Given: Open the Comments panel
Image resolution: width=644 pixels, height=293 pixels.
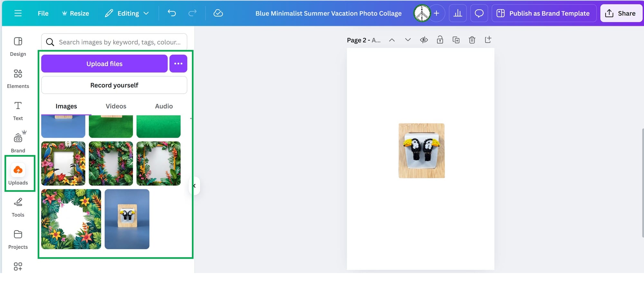Looking at the screenshot, I should 479,13.
